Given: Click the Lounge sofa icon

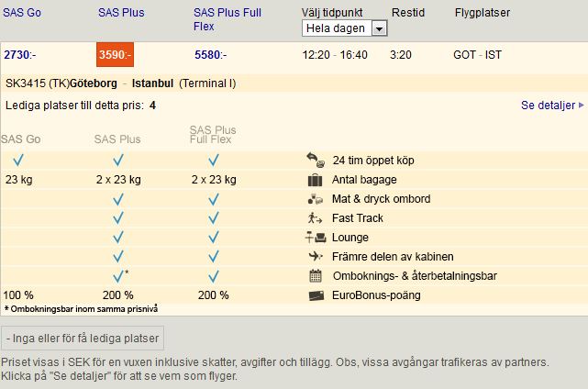Looking at the screenshot, I should 316,238.
